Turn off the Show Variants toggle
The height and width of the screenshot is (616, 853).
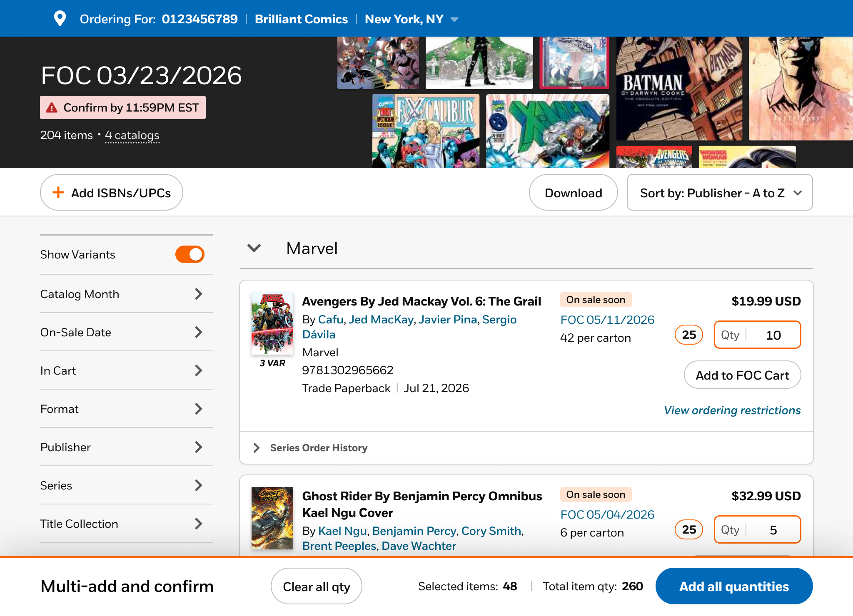coord(190,254)
